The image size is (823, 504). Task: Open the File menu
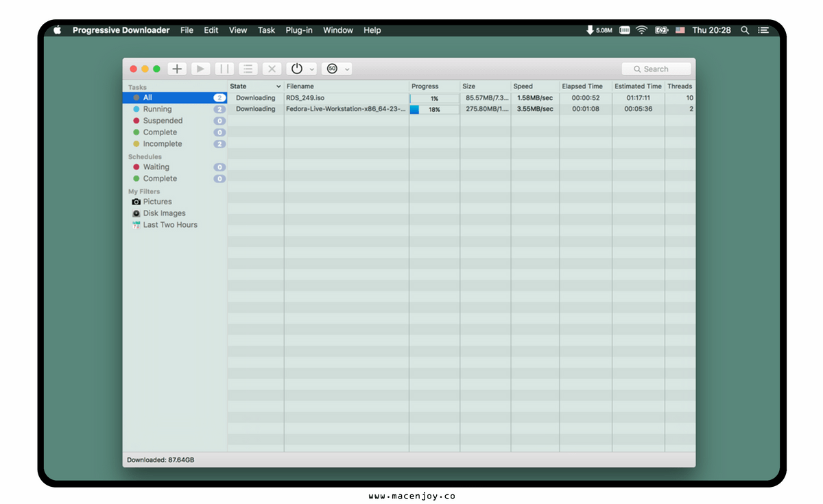tap(187, 30)
